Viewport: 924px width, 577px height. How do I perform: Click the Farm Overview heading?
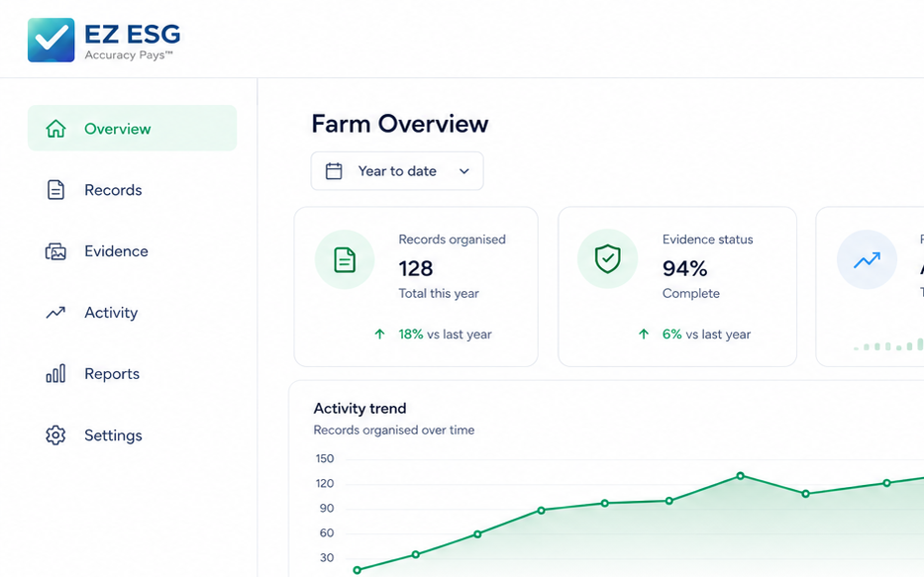point(400,124)
